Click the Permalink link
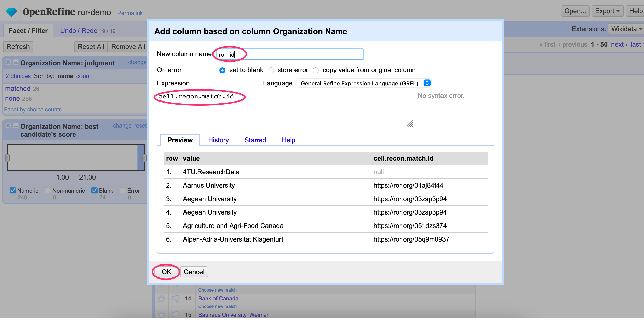The image size is (644, 328). coord(130,13)
